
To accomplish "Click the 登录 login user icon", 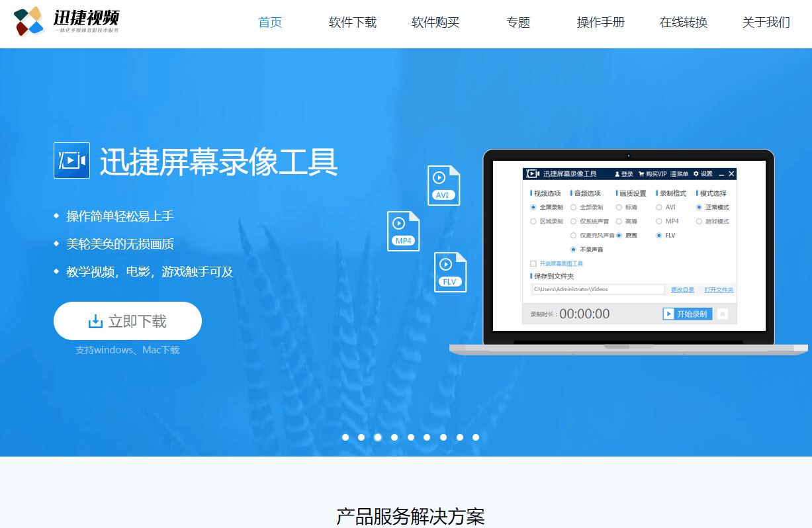I will pyautogui.click(x=617, y=174).
